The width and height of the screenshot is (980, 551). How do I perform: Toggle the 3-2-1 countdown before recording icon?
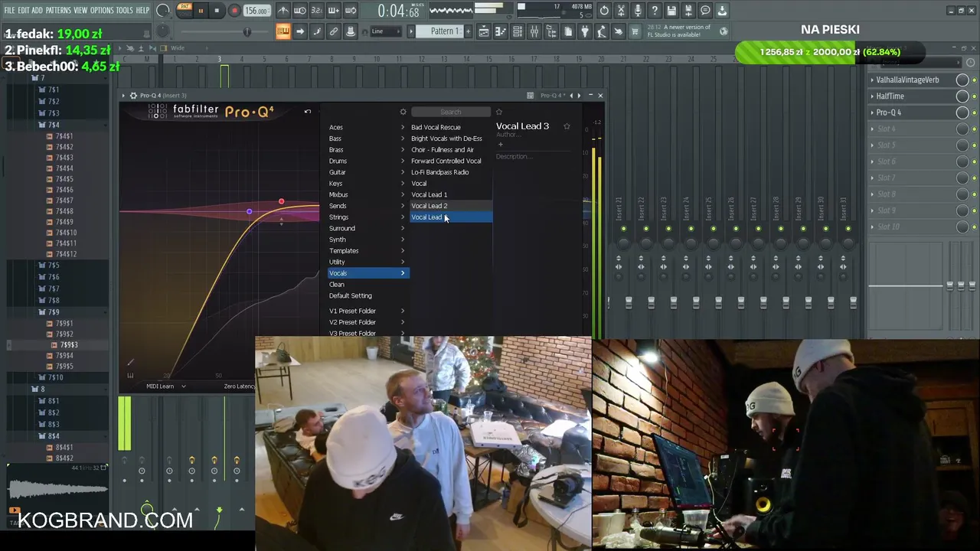pyautogui.click(x=317, y=11)
